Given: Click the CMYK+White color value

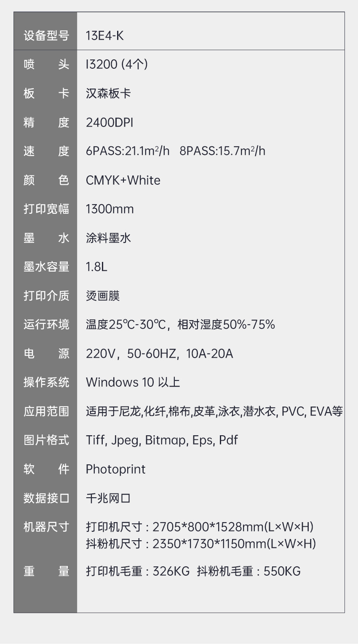Looking at the screenshot, I should (123, 180).
